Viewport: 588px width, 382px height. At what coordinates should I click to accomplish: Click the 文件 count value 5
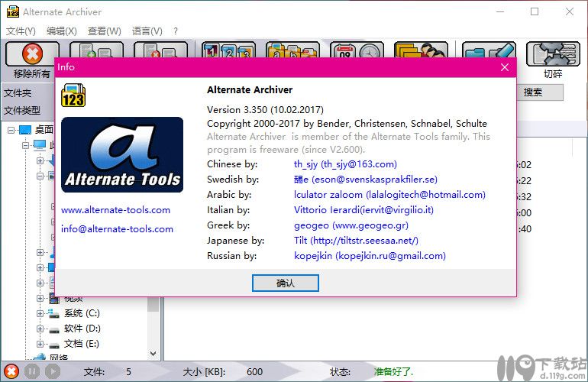pos(128,372)
